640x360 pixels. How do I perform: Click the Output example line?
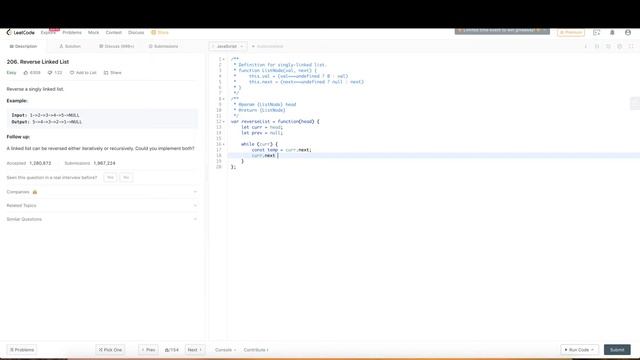pos(47,122)
